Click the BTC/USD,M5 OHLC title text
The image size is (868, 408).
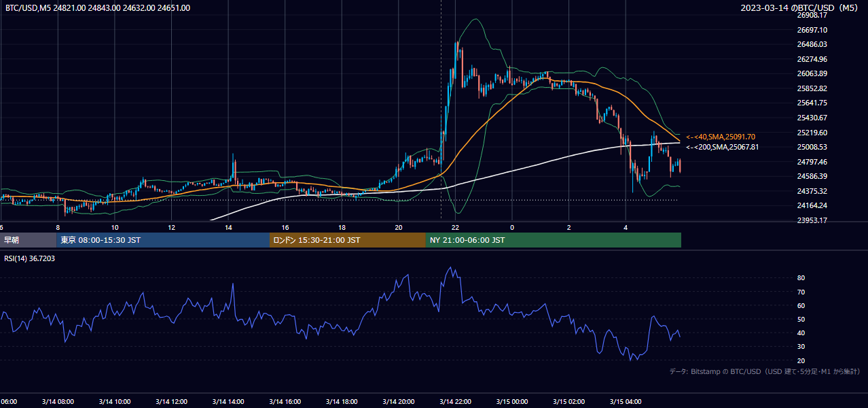[98, 8]
